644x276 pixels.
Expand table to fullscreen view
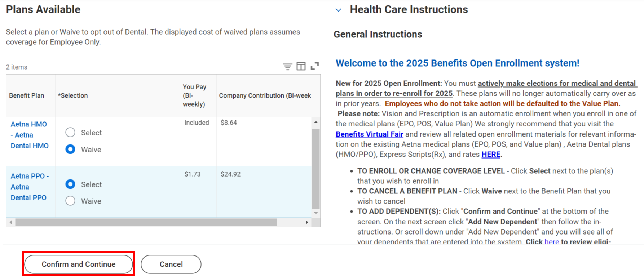(x=315, y=66)
